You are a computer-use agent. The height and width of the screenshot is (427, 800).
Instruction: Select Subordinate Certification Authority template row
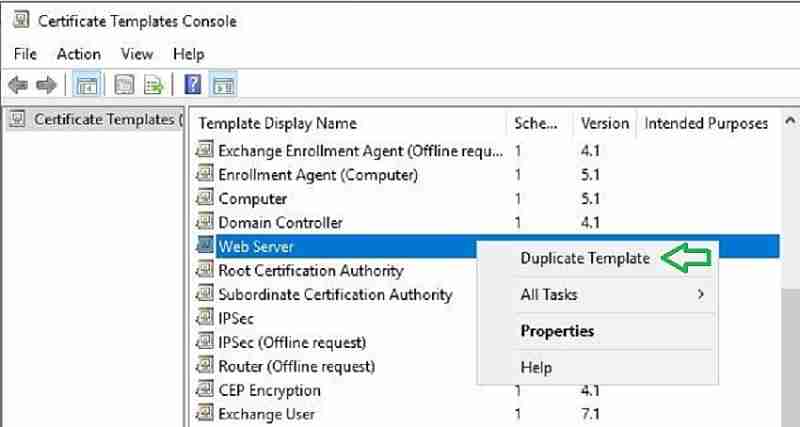click(x=334, y=294)
